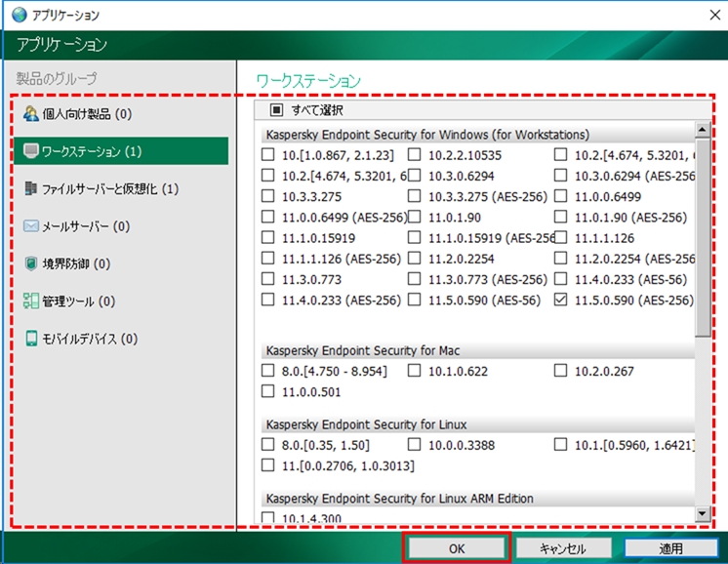Click the vertical scrollbar thumb
The image size is (728, 564).
pos(703,238)
